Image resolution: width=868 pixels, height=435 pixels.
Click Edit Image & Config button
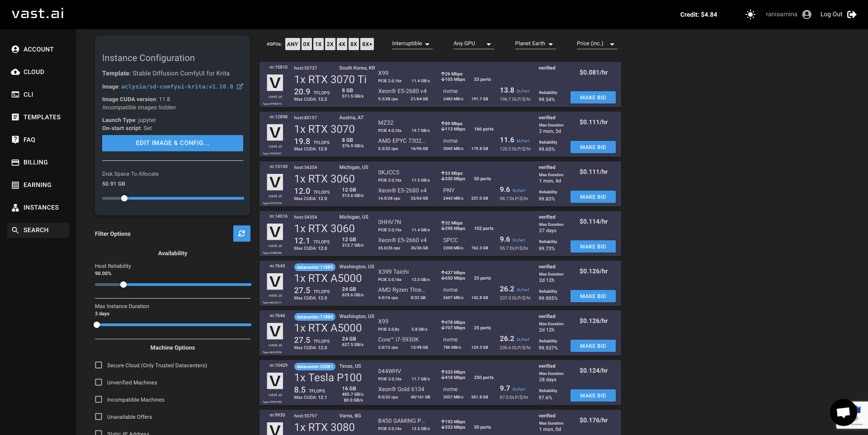tap(173, 143)
